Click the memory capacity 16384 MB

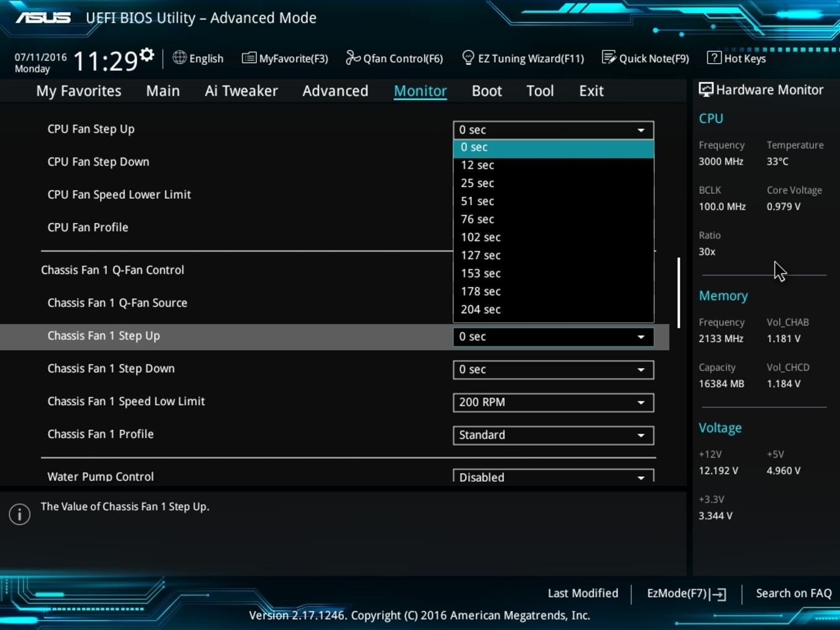click(x=721, y=384)
